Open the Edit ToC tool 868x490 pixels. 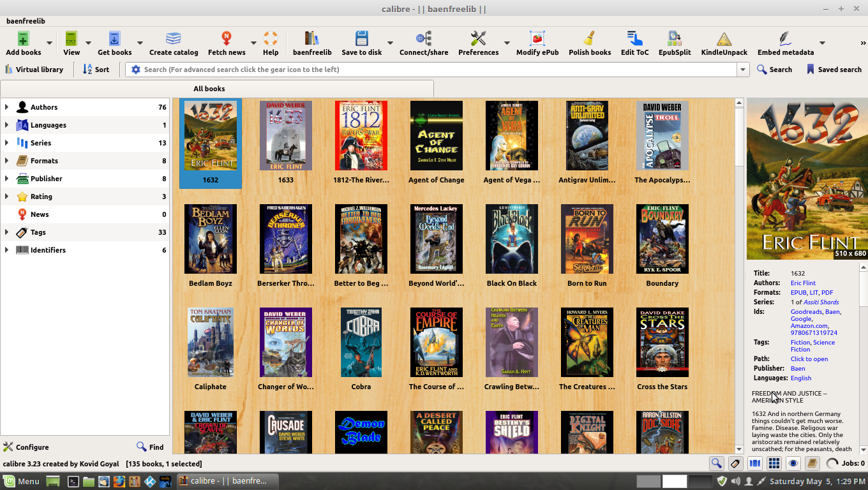pos(634,38)
